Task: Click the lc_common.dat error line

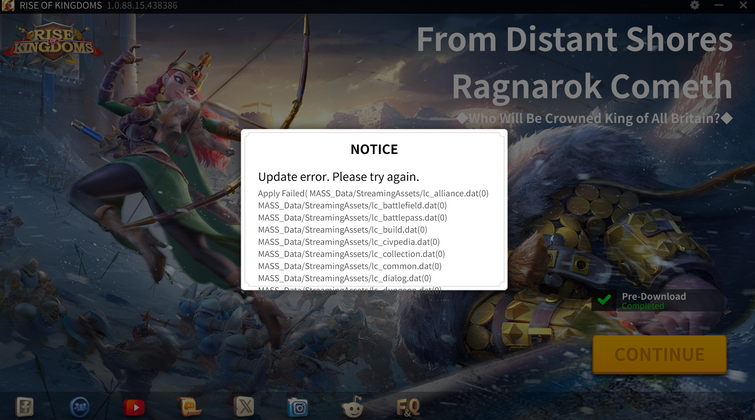Action: [350, 265]
